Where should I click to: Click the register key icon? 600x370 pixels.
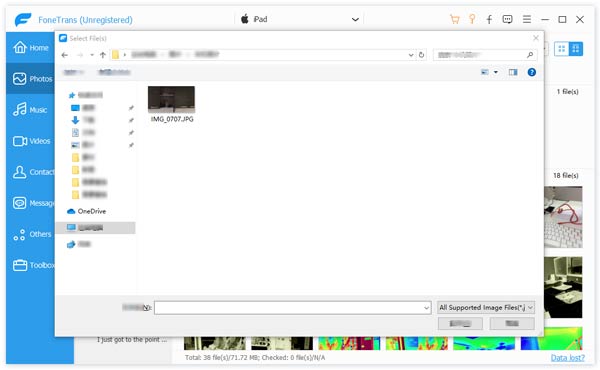[472, 19]
